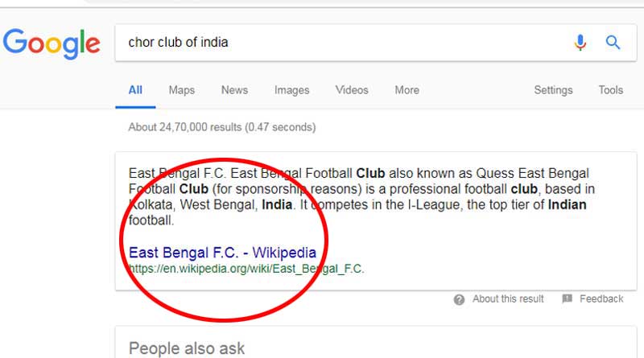Open the News tab
The image size is (644, 358).
pos(234,90)
